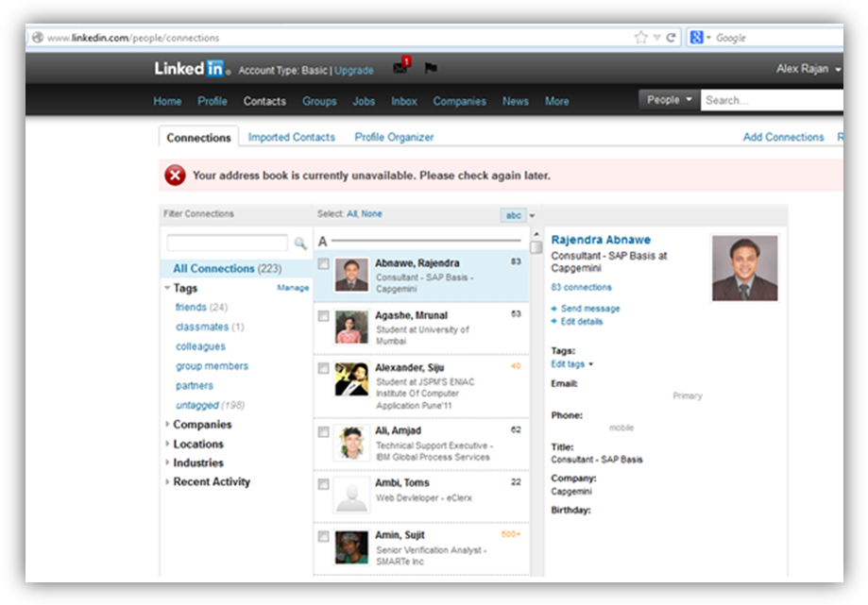Click Ali, Amjad's photo thumbnail

(351, 443)
